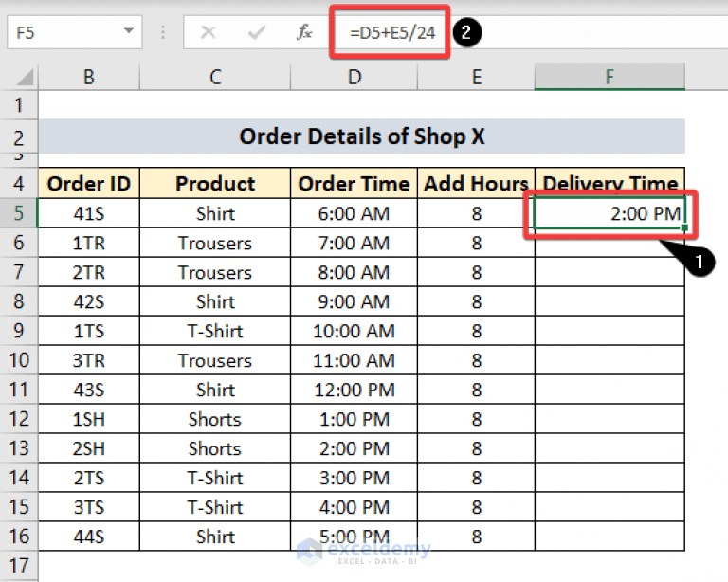Click Order ID cell '2SH'

(89, 448)
